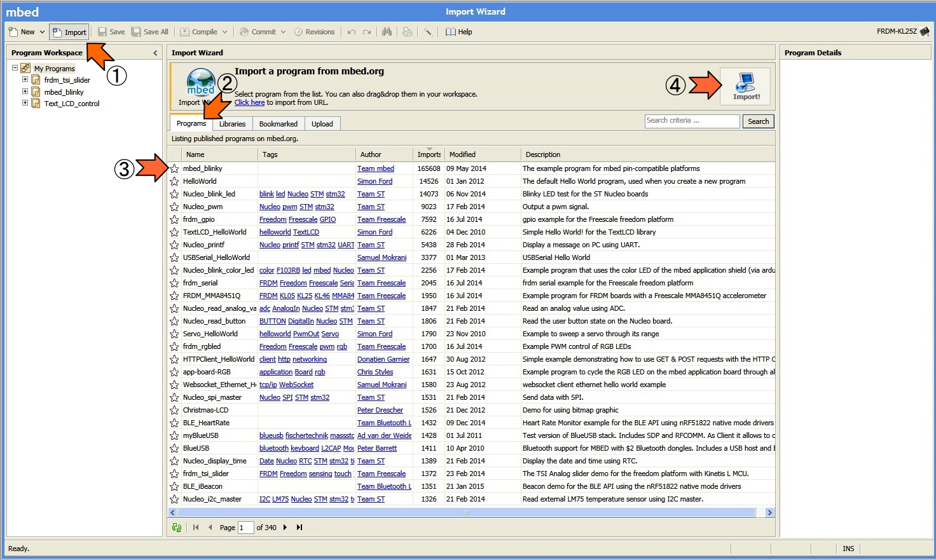Image resolution: width=936 pixels, height=560 pixels.
Task: Sort by the Modified column header
Action: [x=483, y=154]
